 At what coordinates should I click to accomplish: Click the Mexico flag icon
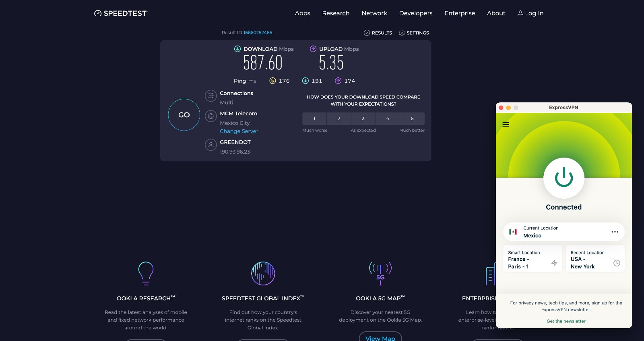[513, 232]
